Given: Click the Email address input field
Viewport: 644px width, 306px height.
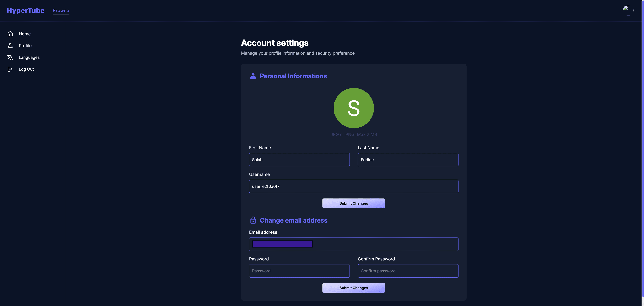Looking at the screenshot, I should click(x=354, y=244).
